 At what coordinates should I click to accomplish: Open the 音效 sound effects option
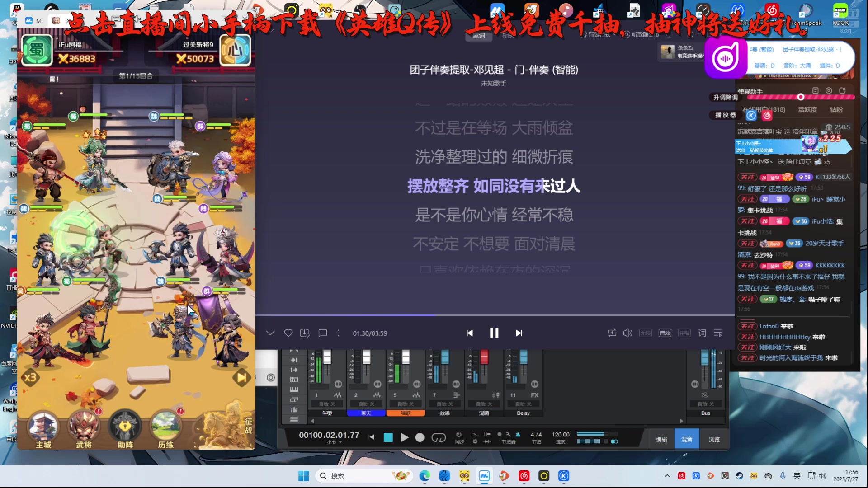[x=665, y=333]
